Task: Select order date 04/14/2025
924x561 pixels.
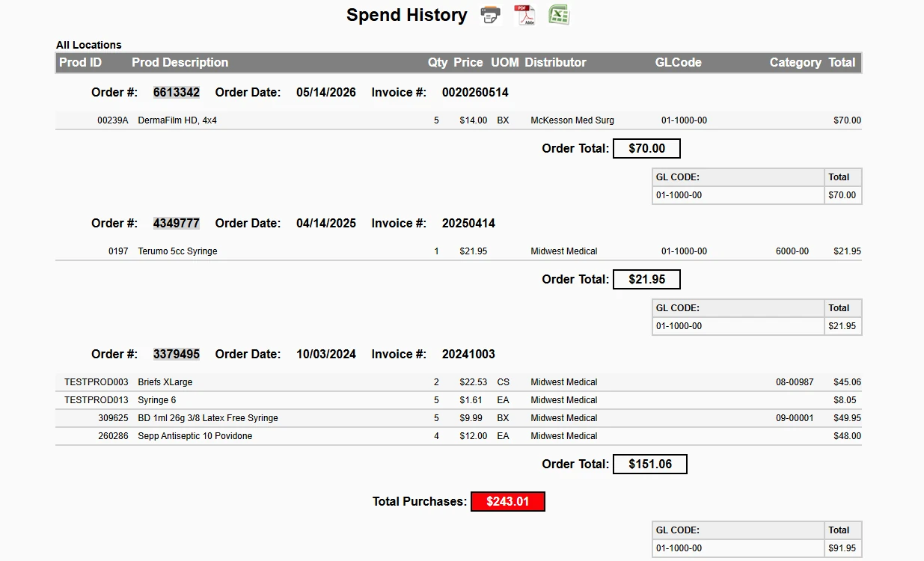Action: pyautogui.click(x=326, y=223)
